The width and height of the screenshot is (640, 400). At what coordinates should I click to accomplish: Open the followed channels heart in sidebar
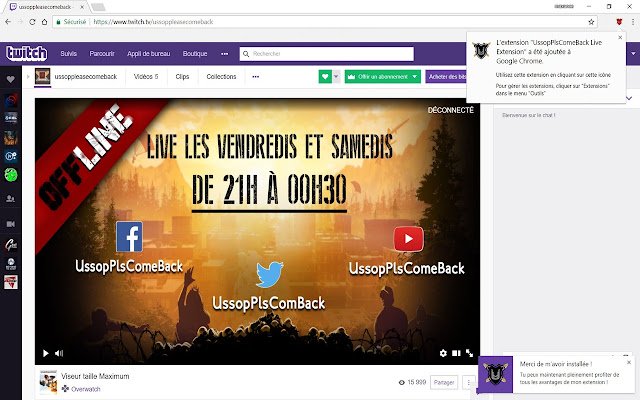(11, 80)
